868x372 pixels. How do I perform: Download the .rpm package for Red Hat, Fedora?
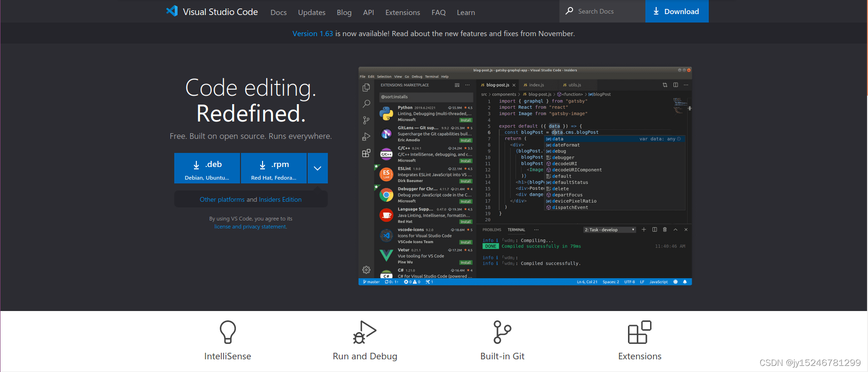[274, 168]
